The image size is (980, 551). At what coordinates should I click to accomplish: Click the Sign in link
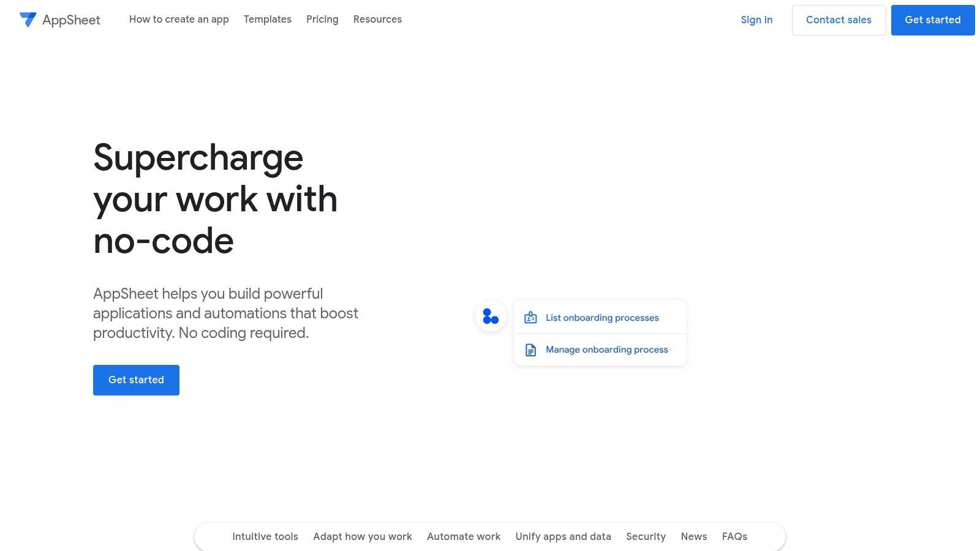coord(756,20)
